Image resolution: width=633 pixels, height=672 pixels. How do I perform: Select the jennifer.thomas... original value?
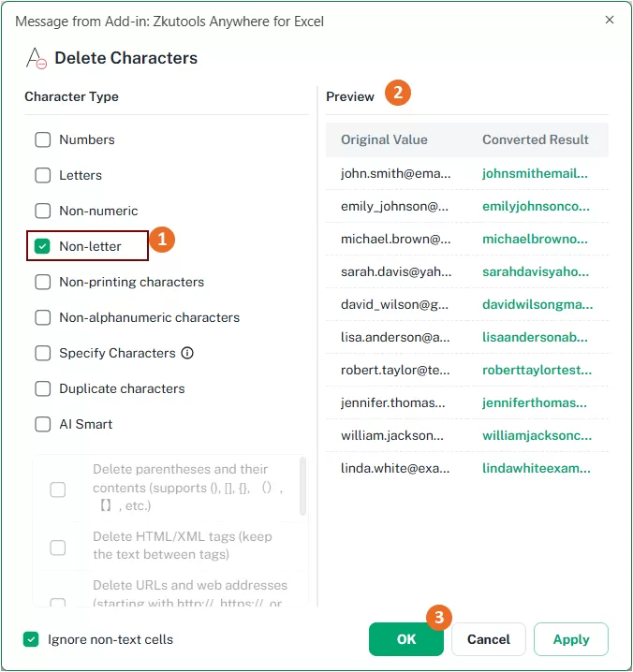[393, 402]
